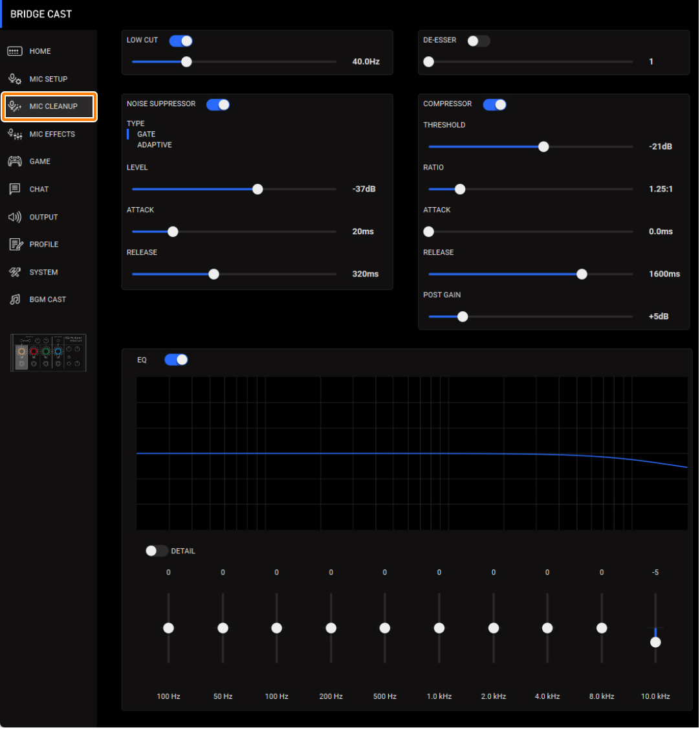
Task: Click the CHAT speech bubble icon
Action: coord(15,190)
